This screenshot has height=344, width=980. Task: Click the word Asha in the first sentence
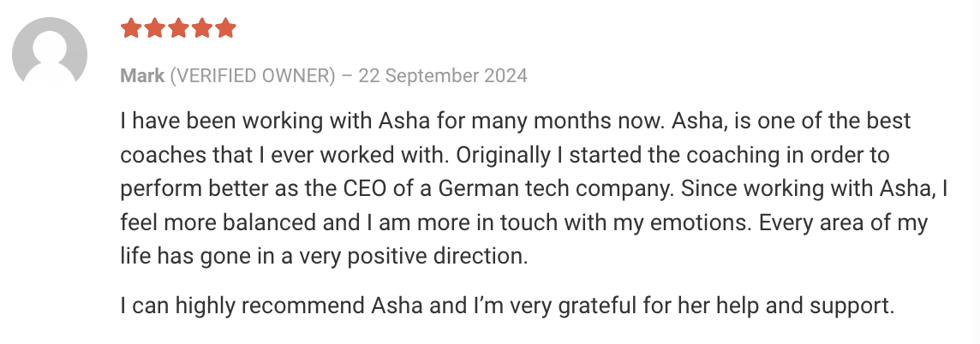(x=404, y=121)
